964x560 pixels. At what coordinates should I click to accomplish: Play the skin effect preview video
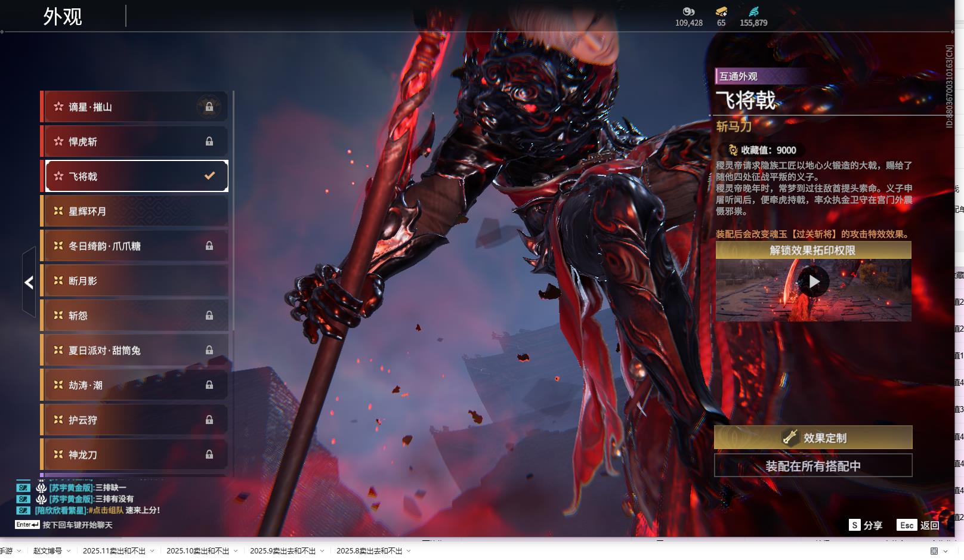click(814, 281)
